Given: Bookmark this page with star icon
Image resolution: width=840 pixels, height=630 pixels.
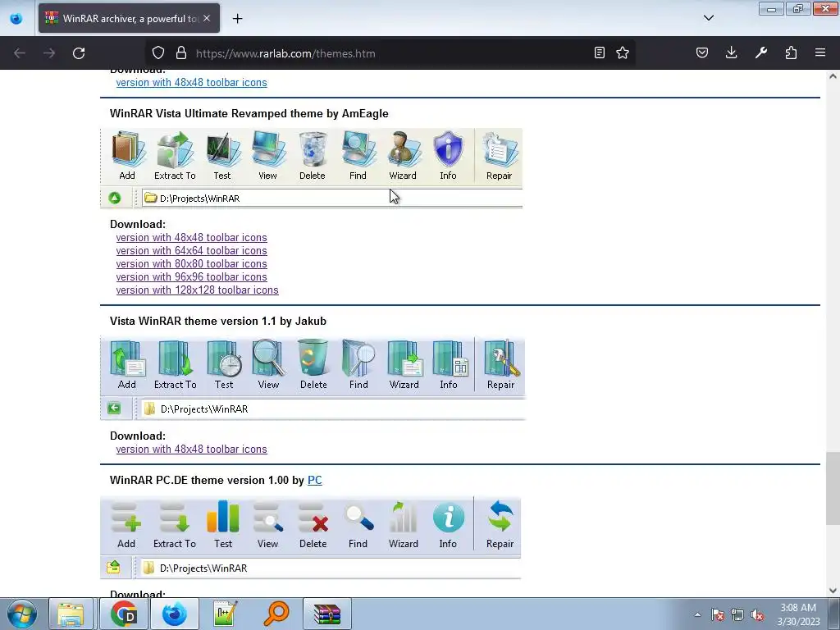Looking at the screenshot, I should point(622,52).
